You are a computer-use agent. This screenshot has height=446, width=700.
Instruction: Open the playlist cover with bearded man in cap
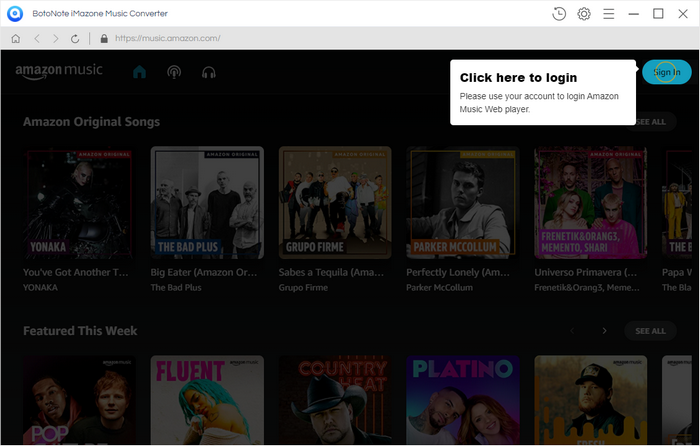(x=591, y=400)
